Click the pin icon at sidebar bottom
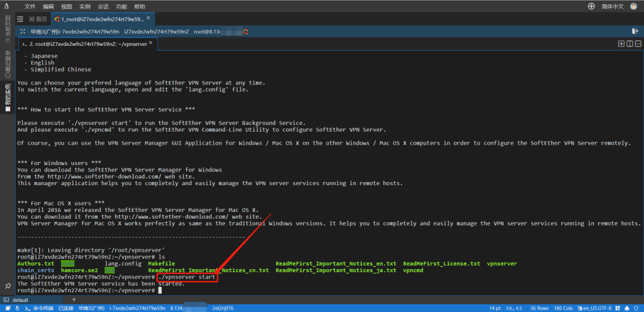This screenshot has width=644, height=312. pos(7,286)
